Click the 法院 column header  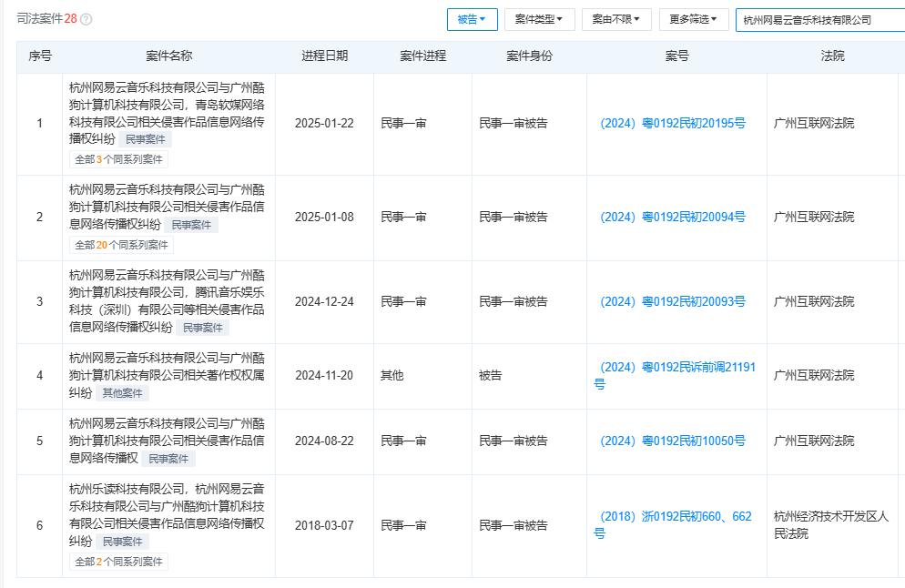(832, 56)
